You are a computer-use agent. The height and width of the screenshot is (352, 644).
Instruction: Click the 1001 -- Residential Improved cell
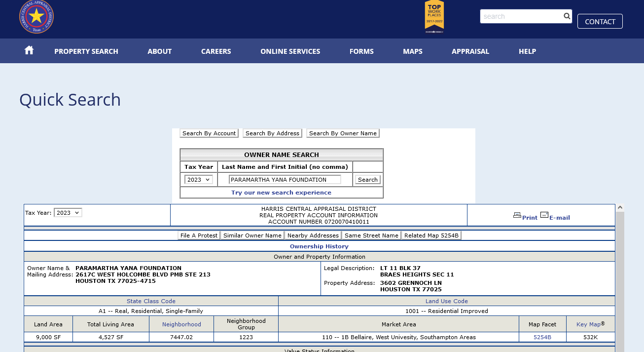pyautogui.click(x=447, y=311)
